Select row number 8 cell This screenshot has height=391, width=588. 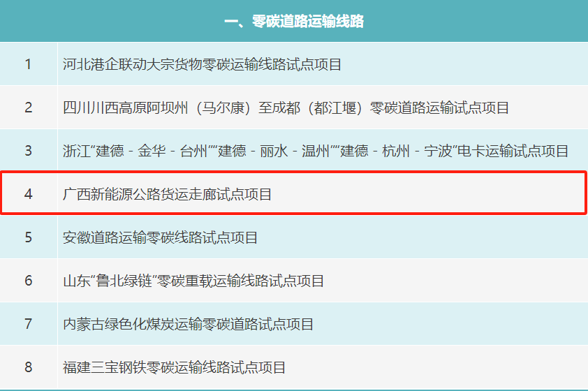28,367
